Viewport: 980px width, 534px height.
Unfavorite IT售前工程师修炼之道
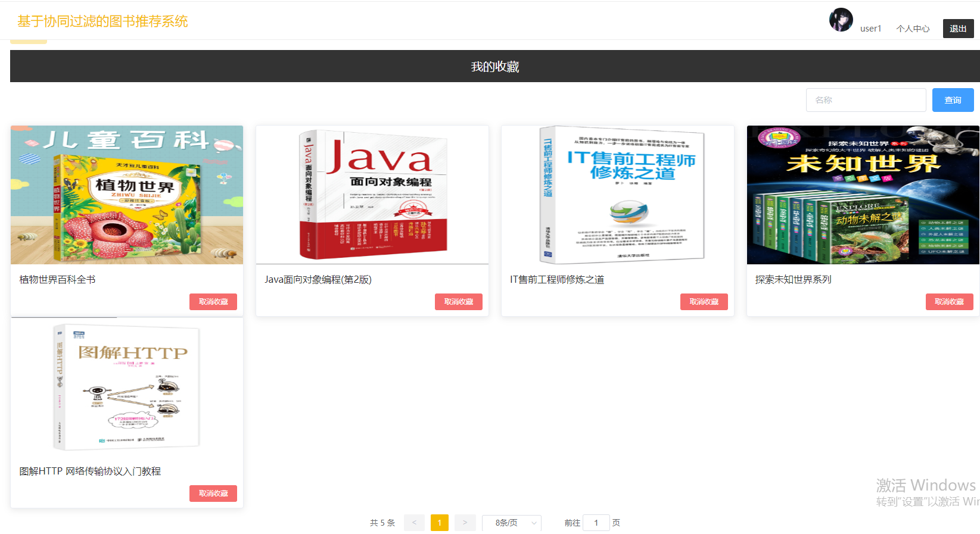[704, 302]
